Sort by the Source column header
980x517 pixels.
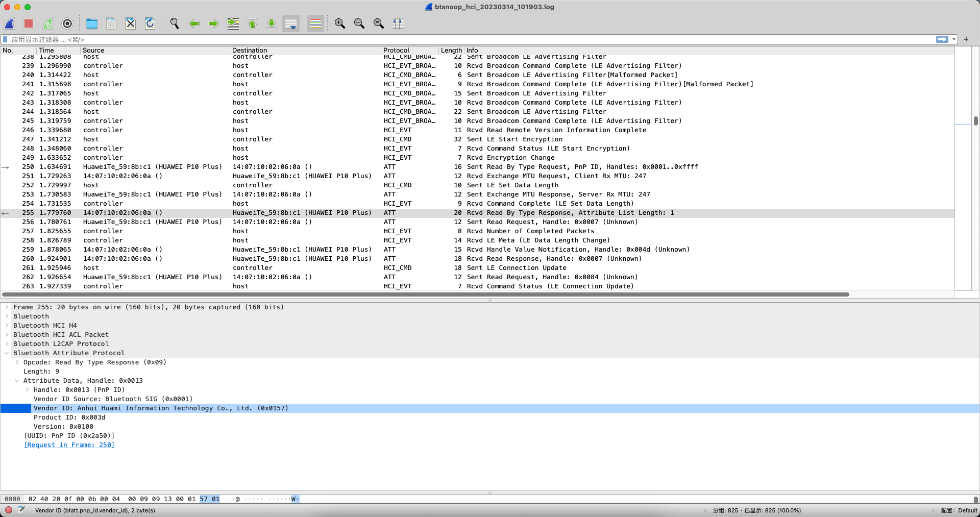click(x=155, y=50)
